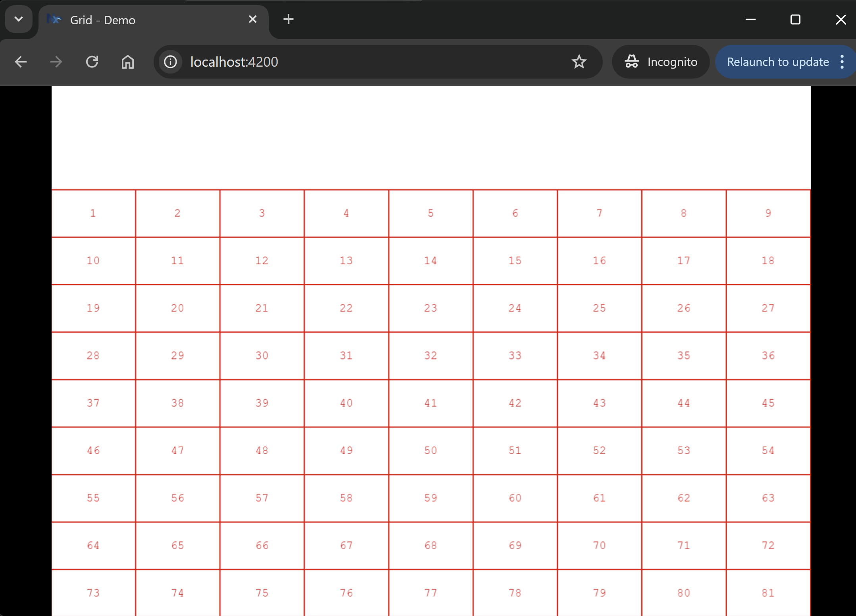Screen dimensions: 856x616
Task: Click grid cell number 1
Action: (x=93, y=214)
